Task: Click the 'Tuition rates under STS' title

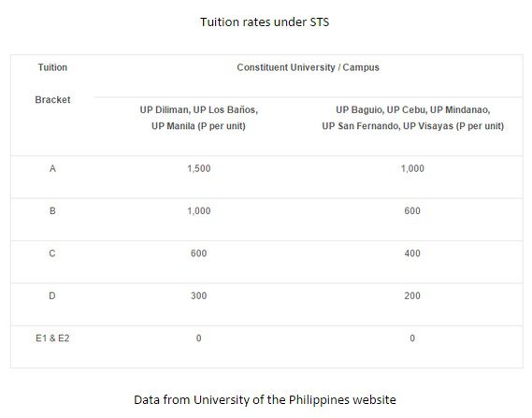Action: coord(265,22)
